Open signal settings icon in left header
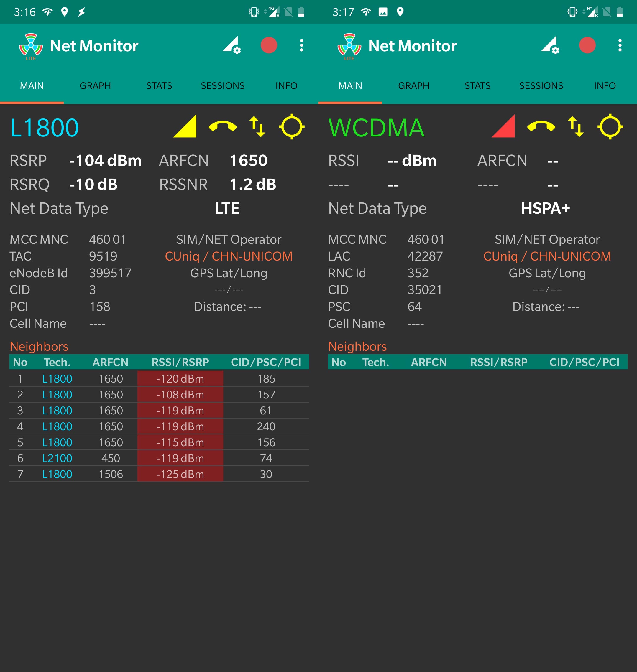The height and width of the screenshot is (672, 637). point(232,45)
